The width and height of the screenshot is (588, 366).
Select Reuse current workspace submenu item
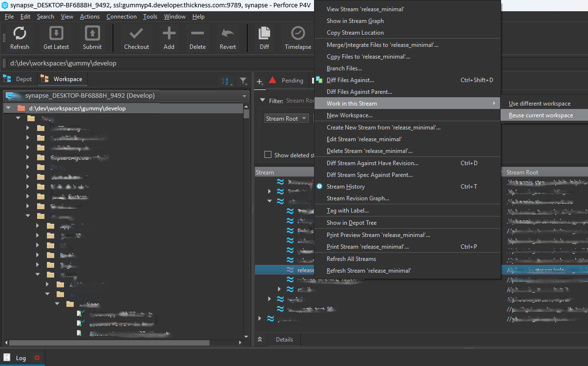point(541,115)
